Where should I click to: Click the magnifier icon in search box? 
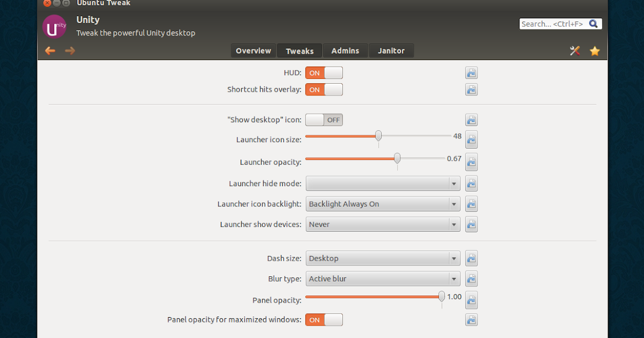(594, 24)
